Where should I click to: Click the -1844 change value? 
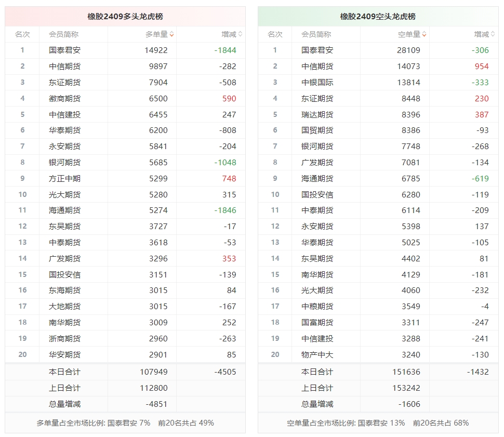pos(226,50)
